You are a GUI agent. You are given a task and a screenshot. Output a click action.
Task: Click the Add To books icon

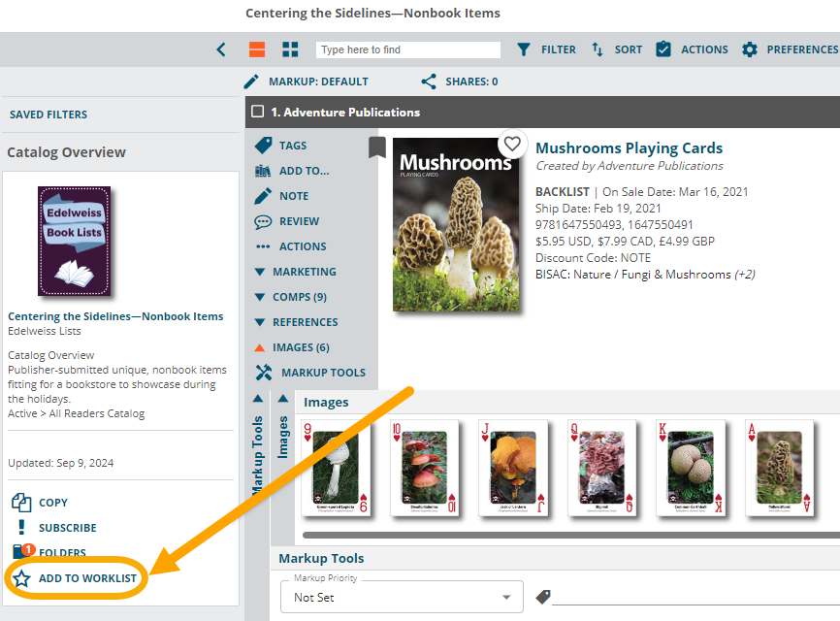coord(263,171)
